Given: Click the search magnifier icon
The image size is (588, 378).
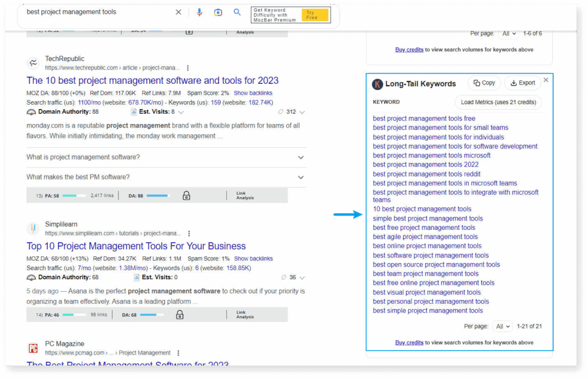Looking at the screenshot, I should tap(237, 11).
